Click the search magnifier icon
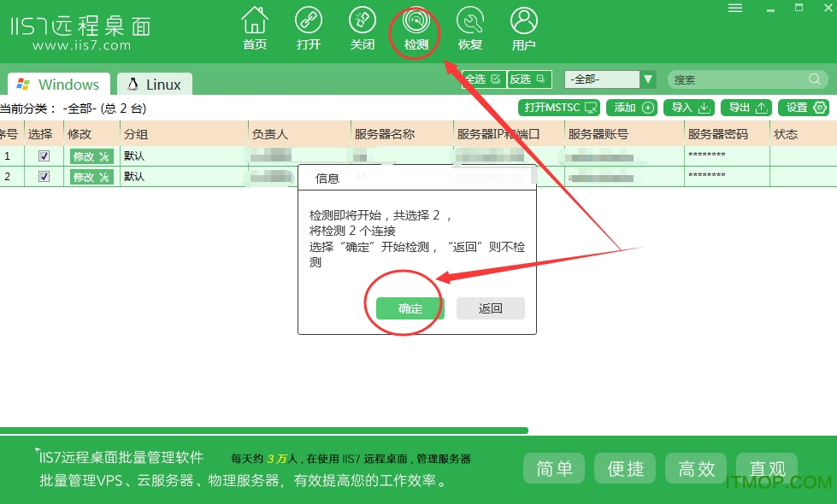The height and width of the screenshot is (504, 837). point(815,79)
